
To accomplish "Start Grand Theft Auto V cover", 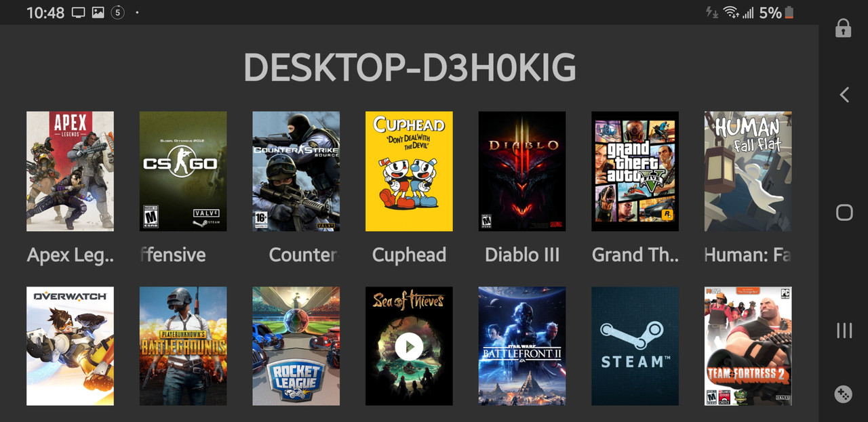I will point(635,171).
